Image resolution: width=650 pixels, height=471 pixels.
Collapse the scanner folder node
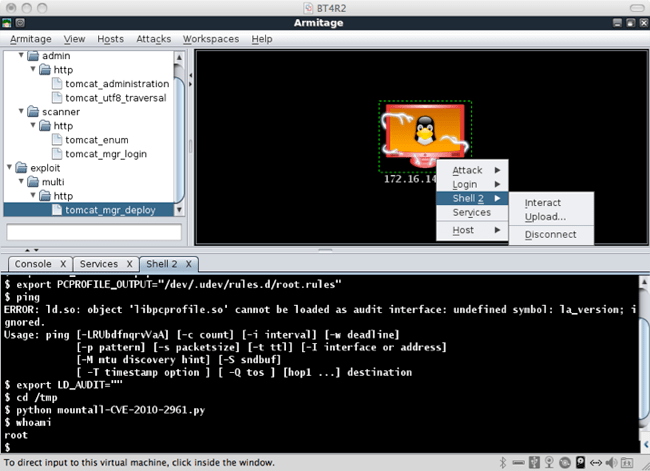pyautogui.click(x=21, y=111)
